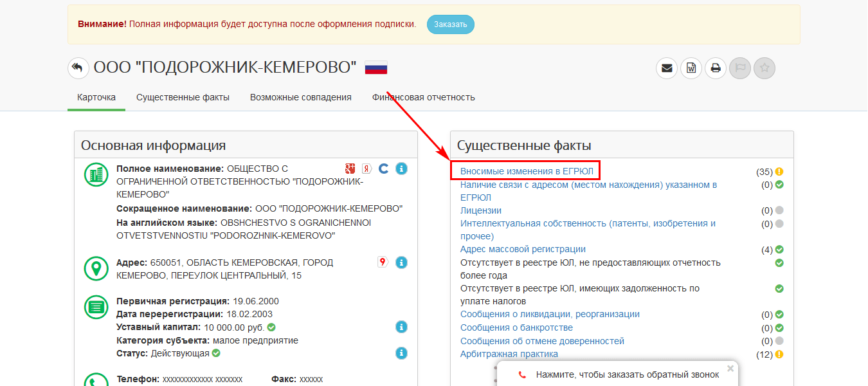Click yellow warning icon for Арбитражная практика
Image resolution: width=868 pixels, height=386 pixels.
tap(779, 354)
